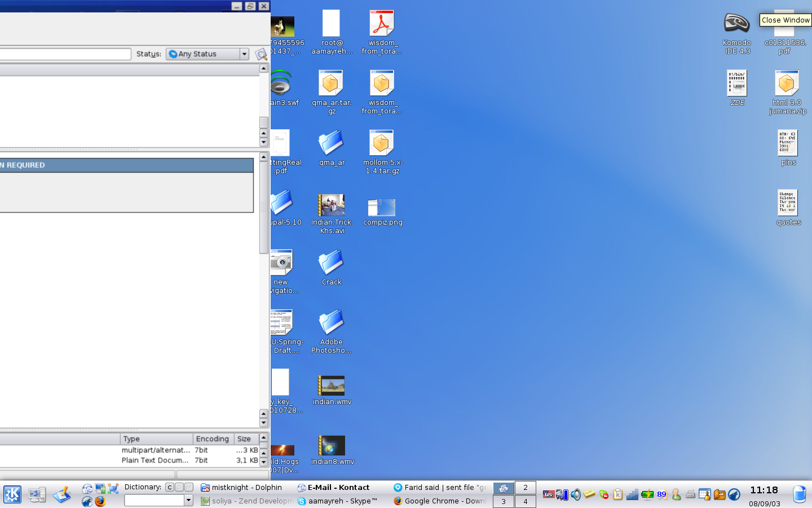This screenshot has width=812, height=508.
Task: Open the Dictionary combo box dropdown arrow
Action: coord(188,500)
